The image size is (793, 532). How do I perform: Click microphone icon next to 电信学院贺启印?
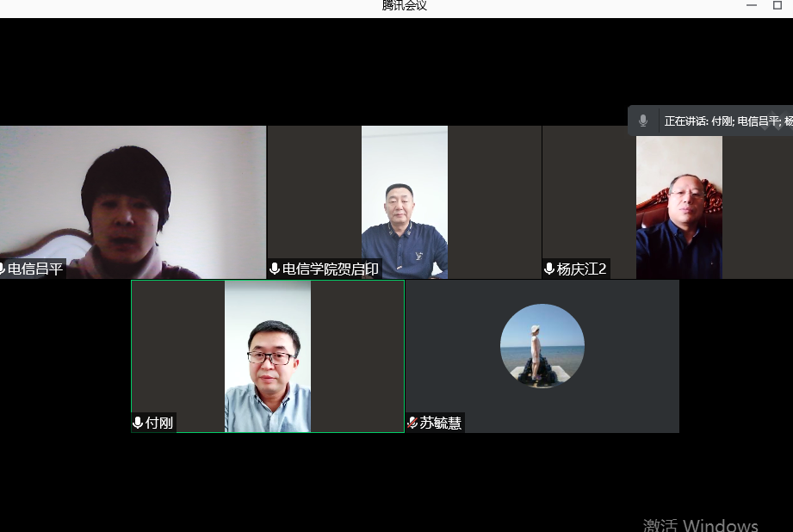pyautogui.click(x=275, y=269)
